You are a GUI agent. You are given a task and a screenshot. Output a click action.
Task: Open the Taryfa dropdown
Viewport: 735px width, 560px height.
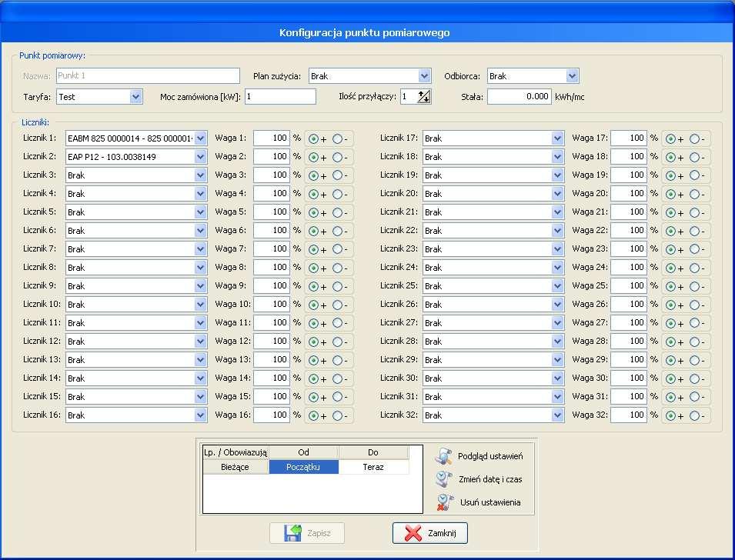[136, 97]
